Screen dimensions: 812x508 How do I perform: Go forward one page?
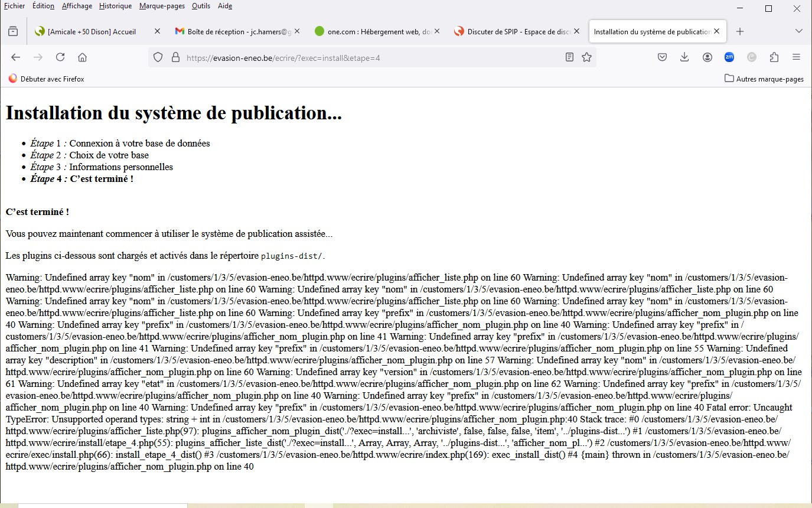point(38,57)
